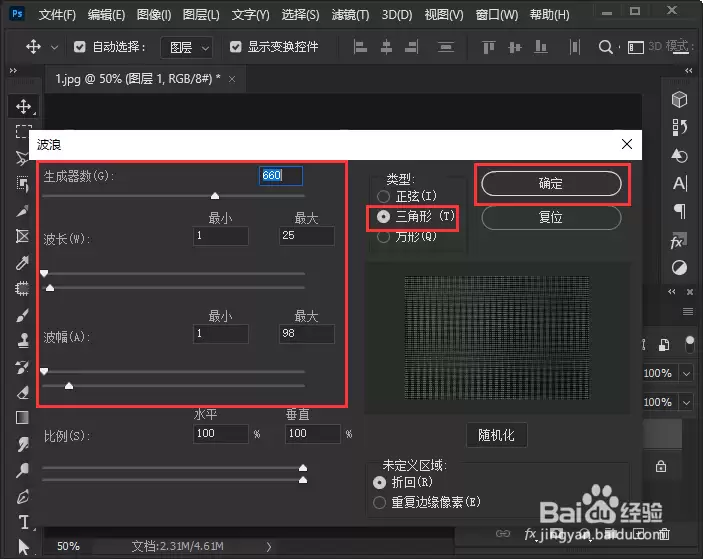Select the Brush tool
Viewport: 703px width, 559px height.
click(x=22, y=315)
